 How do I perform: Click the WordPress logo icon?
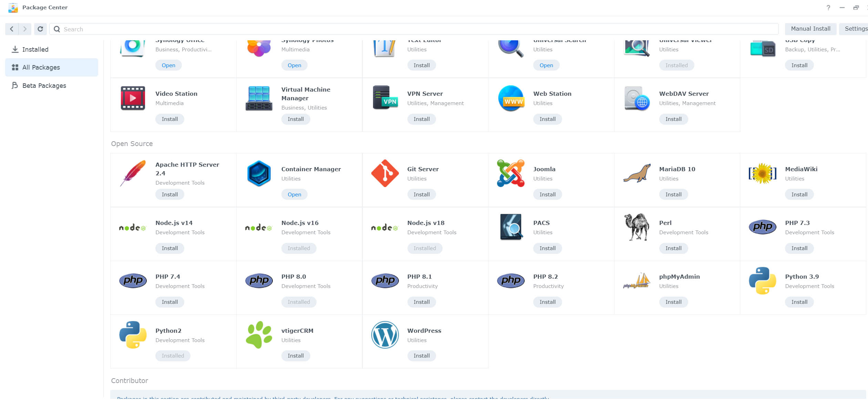click(x=385, y=335)
